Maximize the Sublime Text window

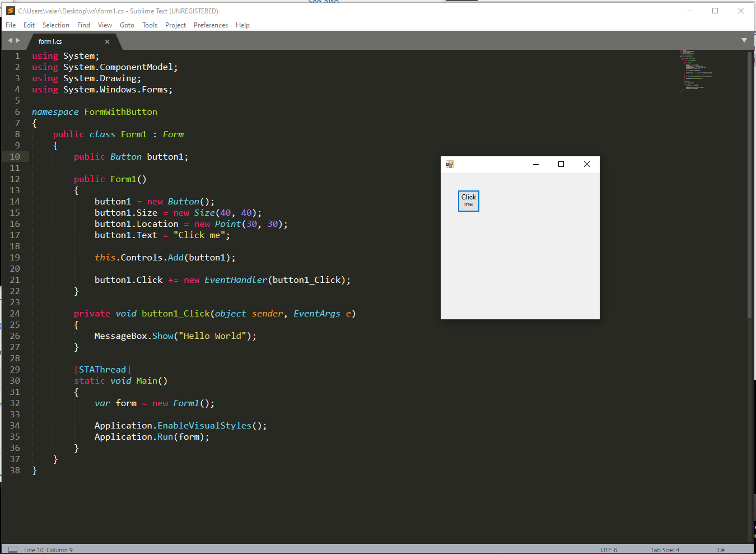[x=715, y=11]
